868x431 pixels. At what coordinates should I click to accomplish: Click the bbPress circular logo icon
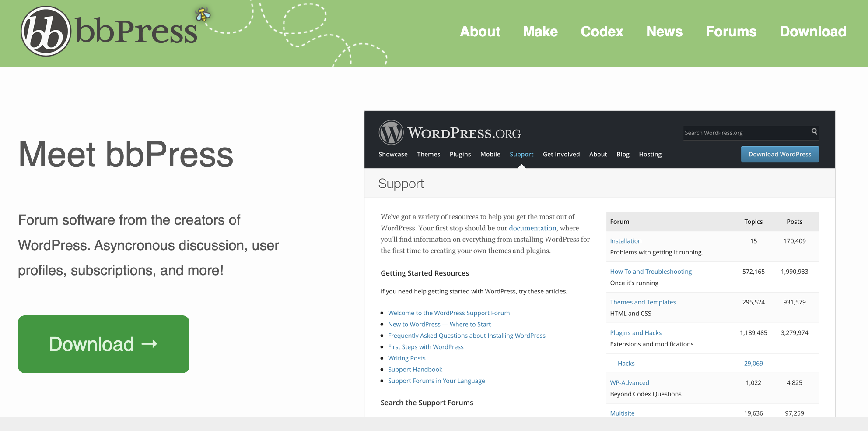click(46, 31)
